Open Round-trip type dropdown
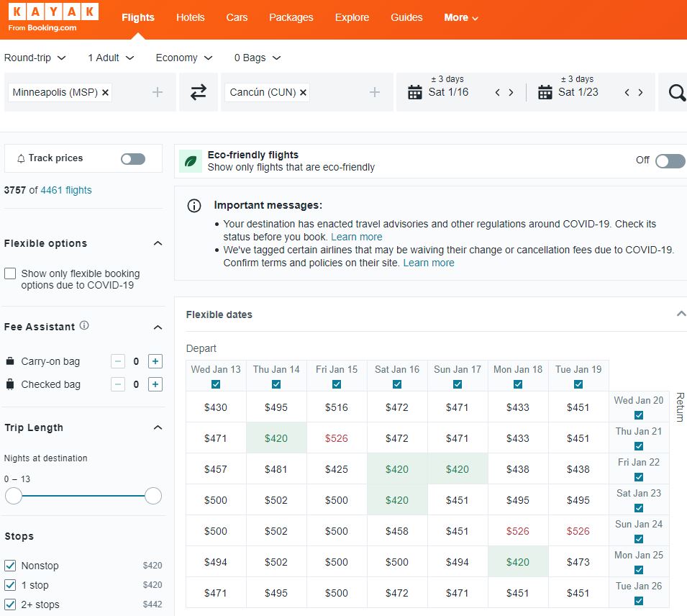 tap(35, 58)
